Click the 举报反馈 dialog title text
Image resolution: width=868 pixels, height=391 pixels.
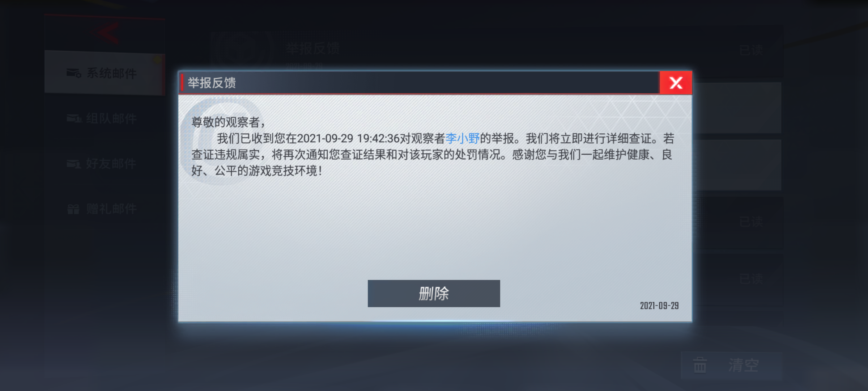point(212,83)
